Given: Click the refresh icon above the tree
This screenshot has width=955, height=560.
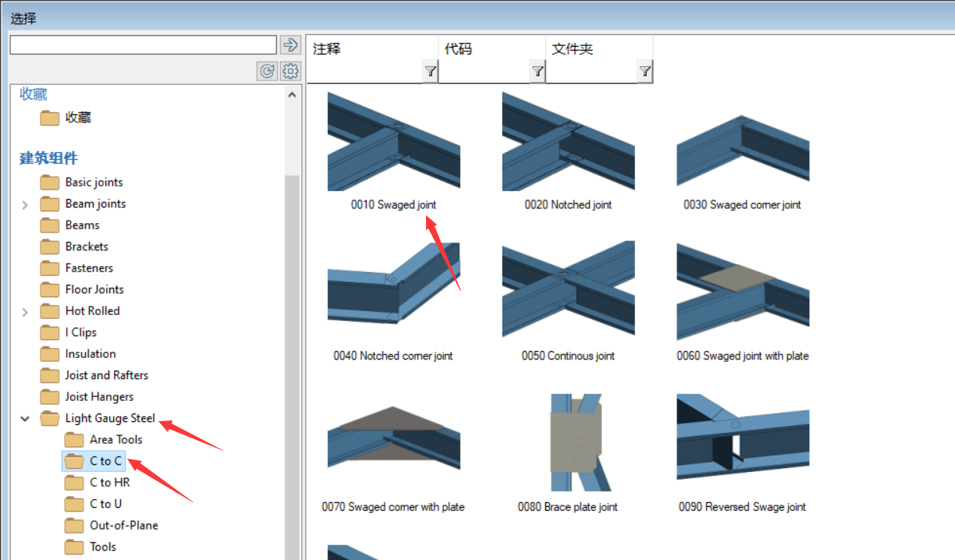Looking at the screenshot, I should tap(267, 71).
